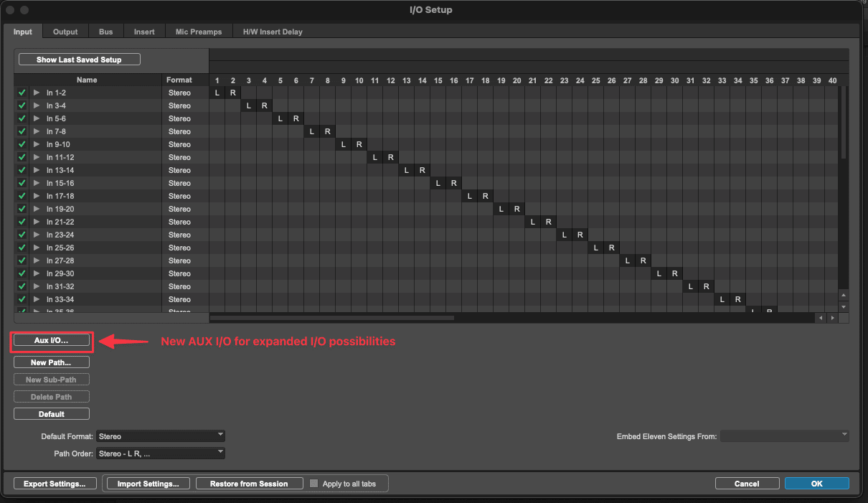Viewport: 868px width, 503px height.
Task: Click the Format cell for In 13-14
Action: pos(179,170)
